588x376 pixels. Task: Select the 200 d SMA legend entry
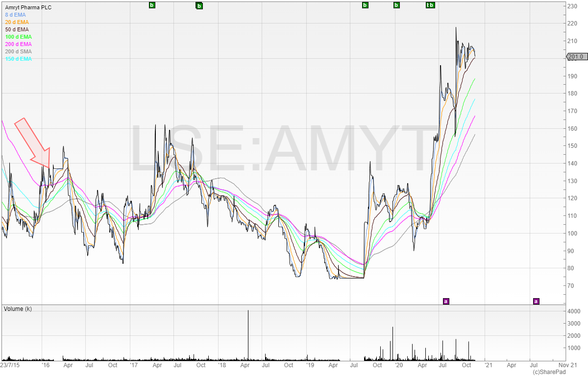click(x=18, y=51)
